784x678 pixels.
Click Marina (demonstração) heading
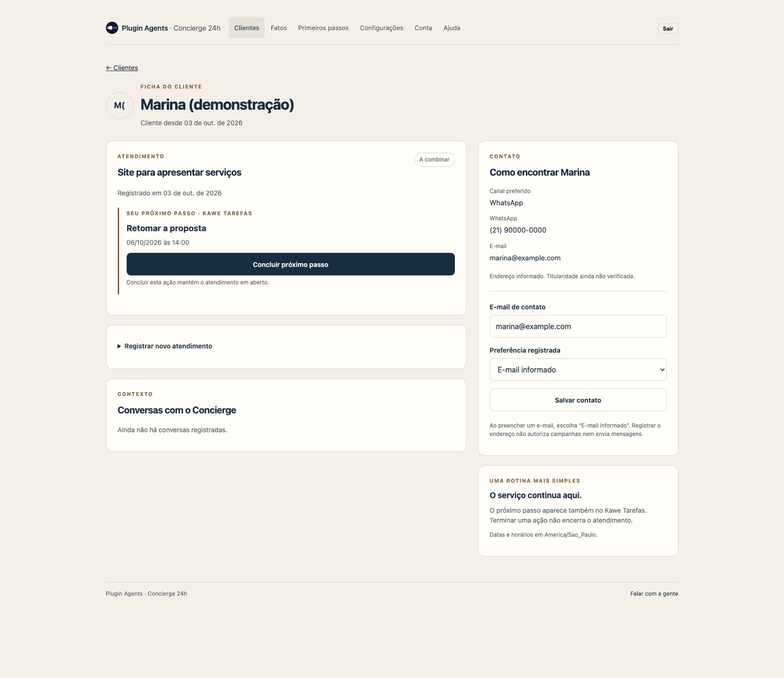[x=217, y=105]
